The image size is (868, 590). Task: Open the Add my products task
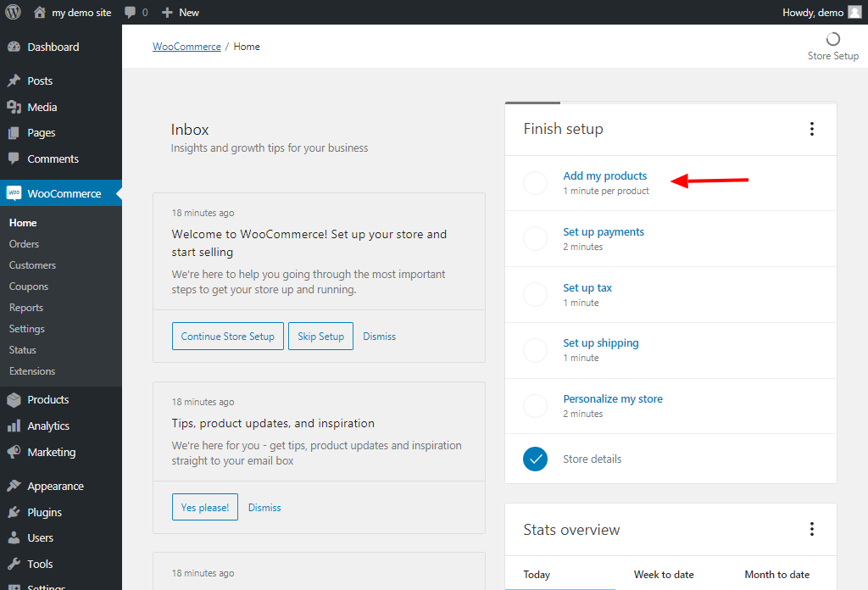[605, 176]
